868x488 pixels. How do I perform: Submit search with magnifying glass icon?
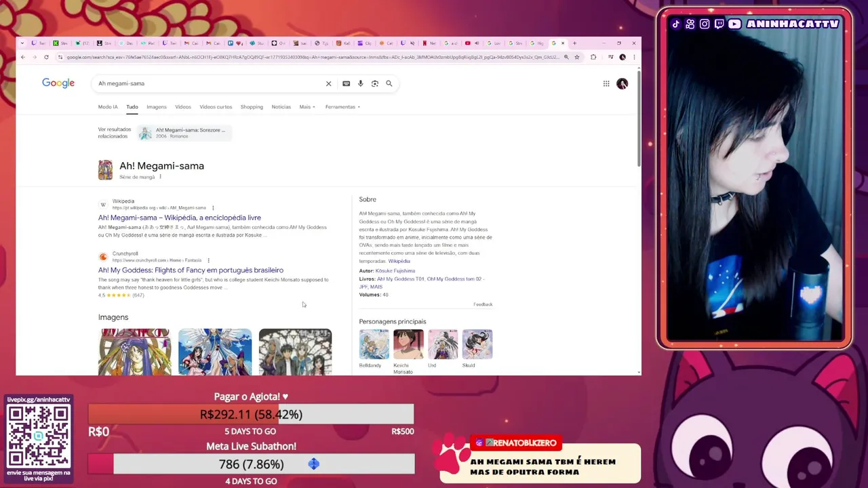pos(389,83)
